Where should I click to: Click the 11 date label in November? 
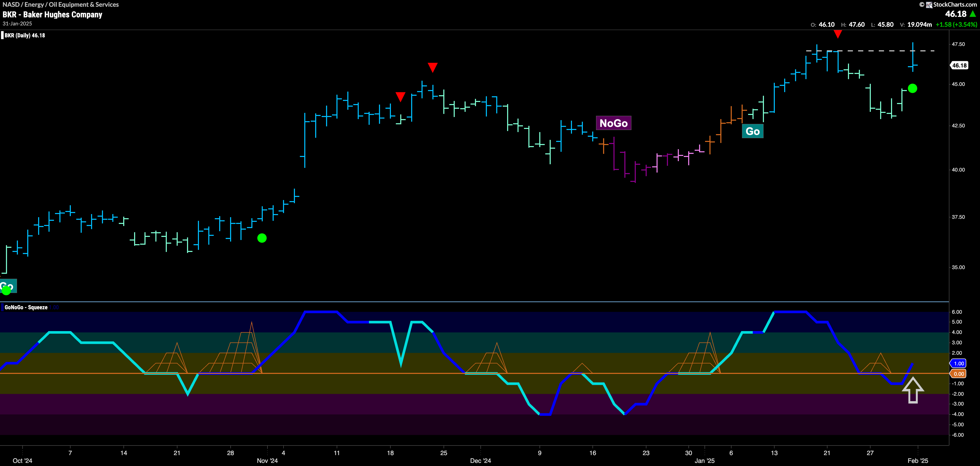pyautogui.click(x=337, y=453)
